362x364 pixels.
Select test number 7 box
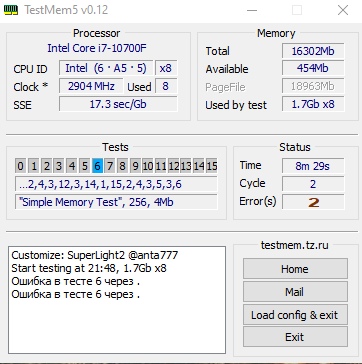point(110,166)
